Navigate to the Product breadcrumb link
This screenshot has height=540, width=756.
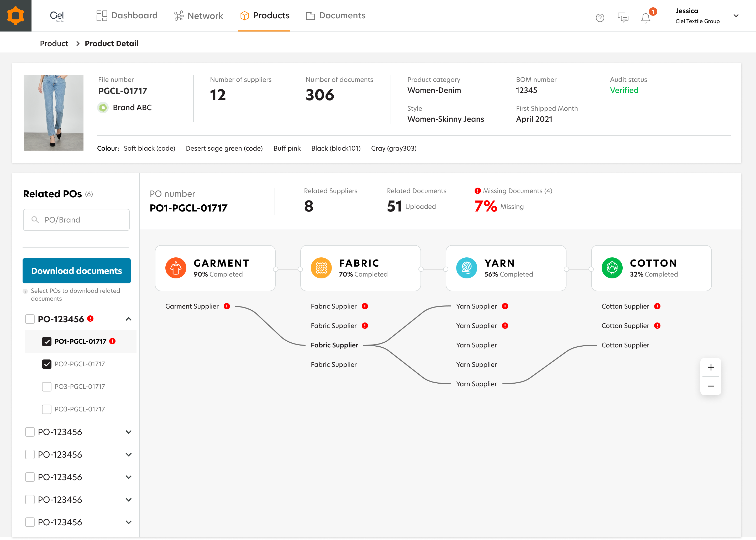click(54, 44)
